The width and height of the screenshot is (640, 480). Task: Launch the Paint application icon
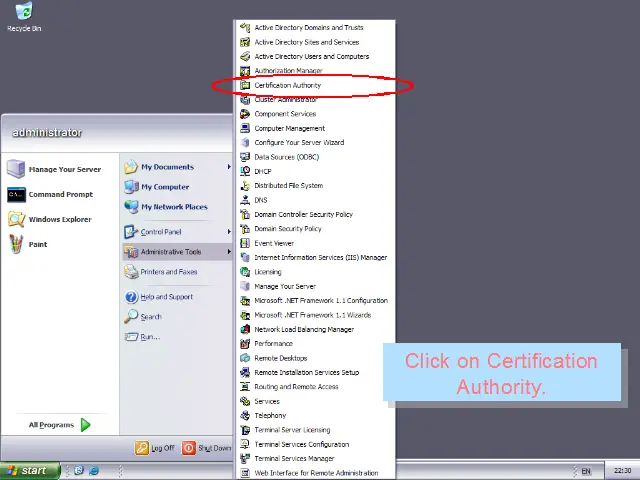16,244
